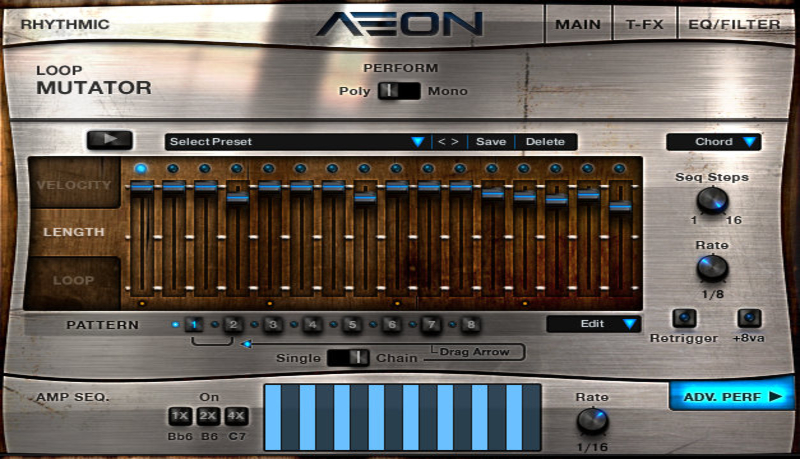This screenshot has width=800, height=459.
Task: Select pattern 2 button
Action: click(x=233, y=324)
